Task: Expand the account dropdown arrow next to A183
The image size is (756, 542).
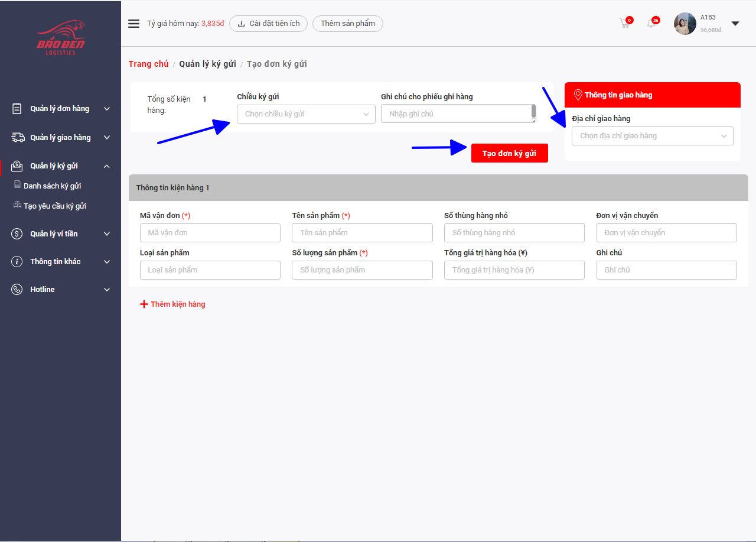Action: tap(735, 24)
